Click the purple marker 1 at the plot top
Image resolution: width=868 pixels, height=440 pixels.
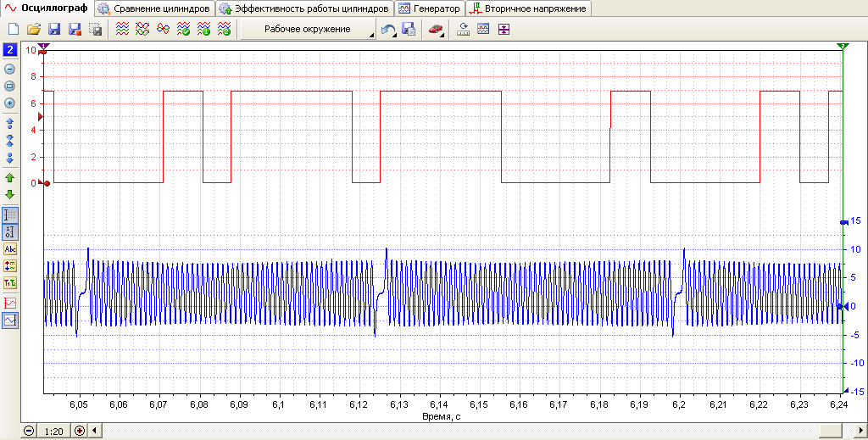44,46
